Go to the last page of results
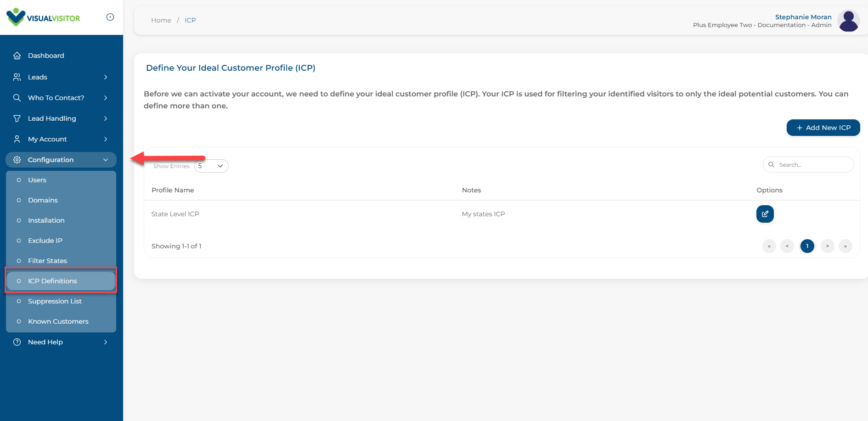The height and width of the screenshot is (421, 868). pyautogui.click(x=845, y=246)
